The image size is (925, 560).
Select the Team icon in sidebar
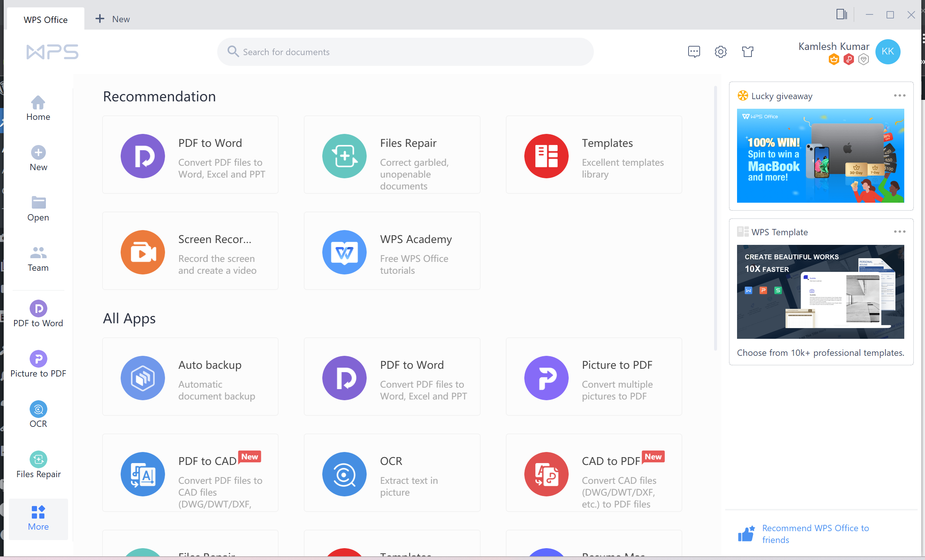(38, 253)
